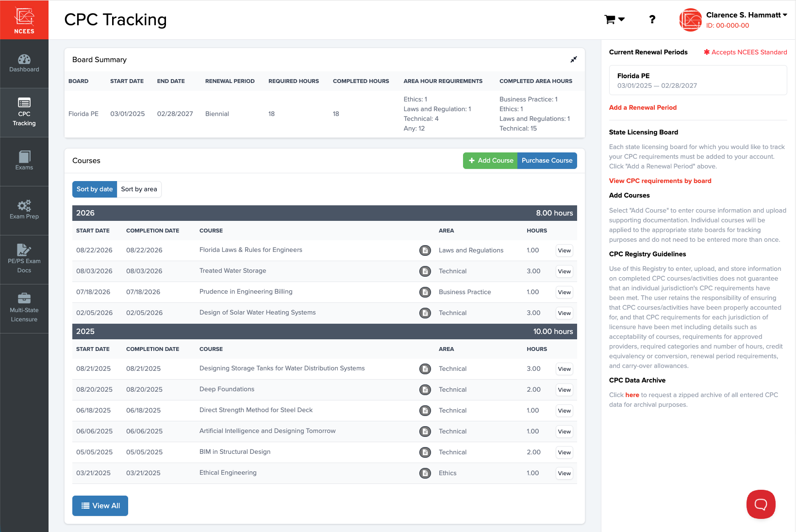796x532 pixels.
Task: Open the help question mark icon
Action: [x=652, y=19]
